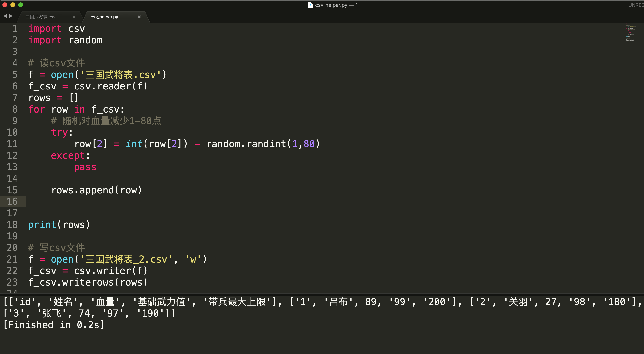
Task: Click line number 8 in gutter
Action: click(15, 109)
